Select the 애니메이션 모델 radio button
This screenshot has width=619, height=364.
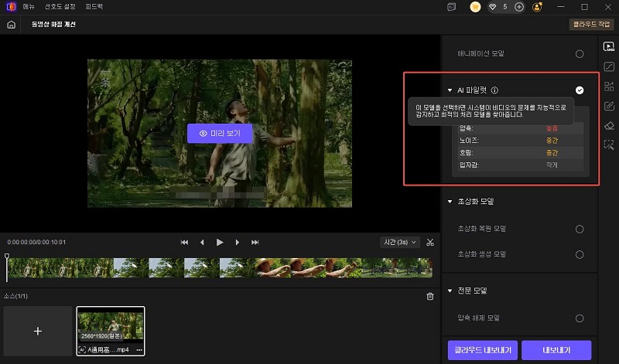579,54
